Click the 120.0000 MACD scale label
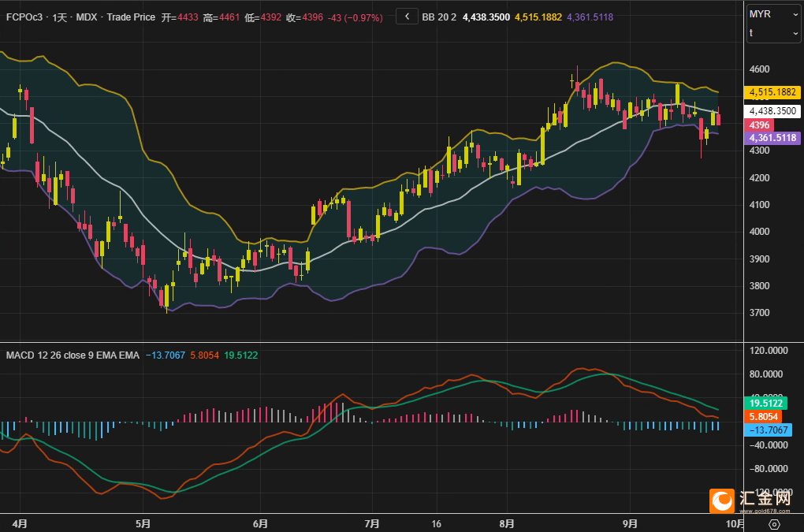Image resolution: width=804 pixels, height=532 pixels. point(769,351)
